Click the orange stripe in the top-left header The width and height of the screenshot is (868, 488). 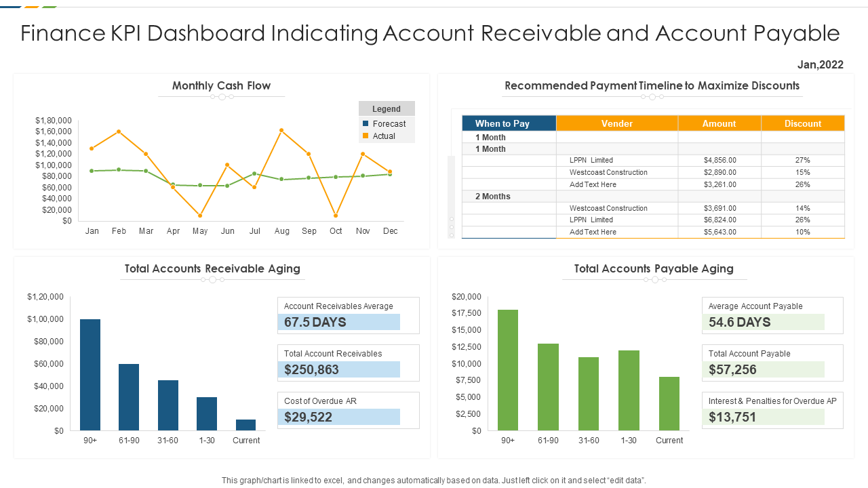[x=31, y=7]
